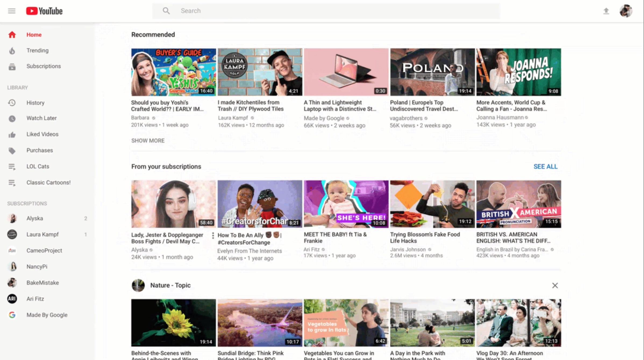
Task: Dismiss the Nature - Topic section
Action: (555, 285)
